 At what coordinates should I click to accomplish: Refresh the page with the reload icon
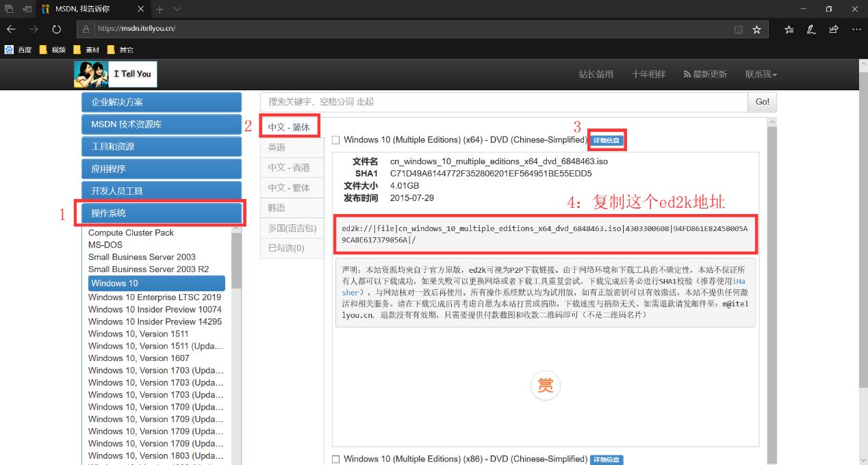pos(57,29)
